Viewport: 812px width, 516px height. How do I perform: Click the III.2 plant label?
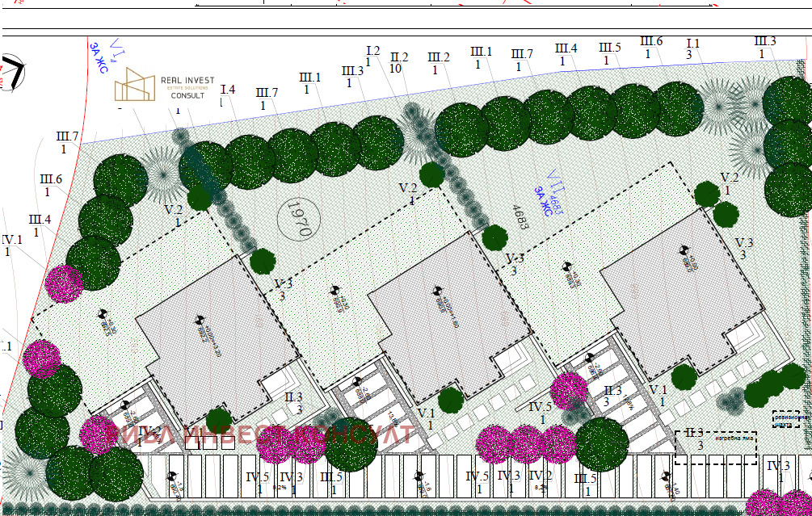point(438,63)
